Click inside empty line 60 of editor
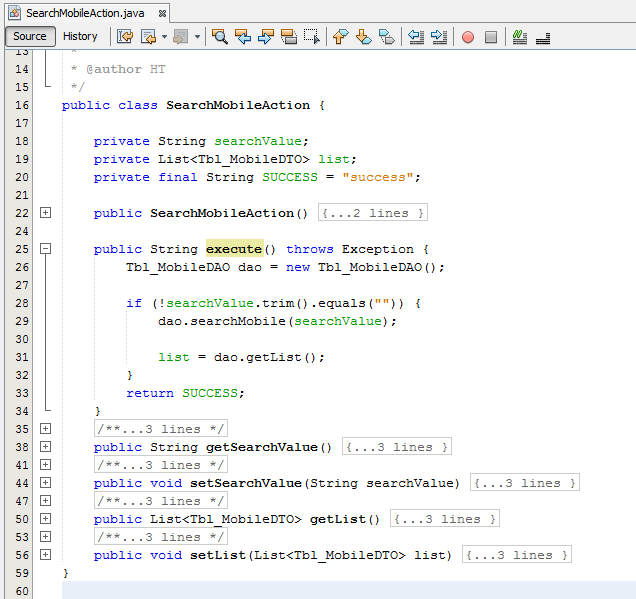The width and height of the screenshot is (636, 599). point(349,590)
